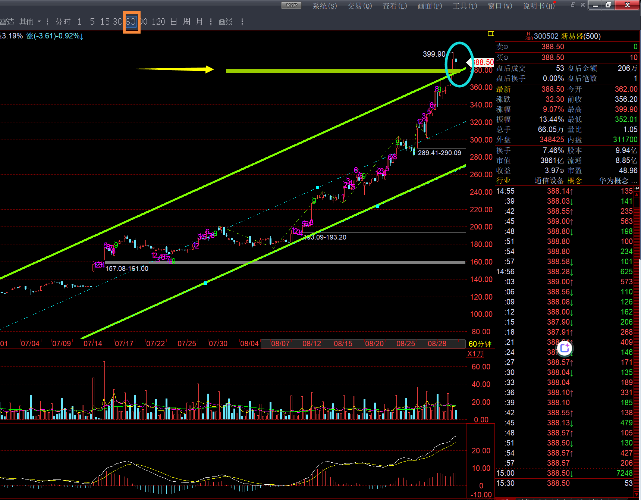Click the 通信设备 industry link
Image resolution: width=641 pixels, height=500 pixels.
[x=549, y=180]
